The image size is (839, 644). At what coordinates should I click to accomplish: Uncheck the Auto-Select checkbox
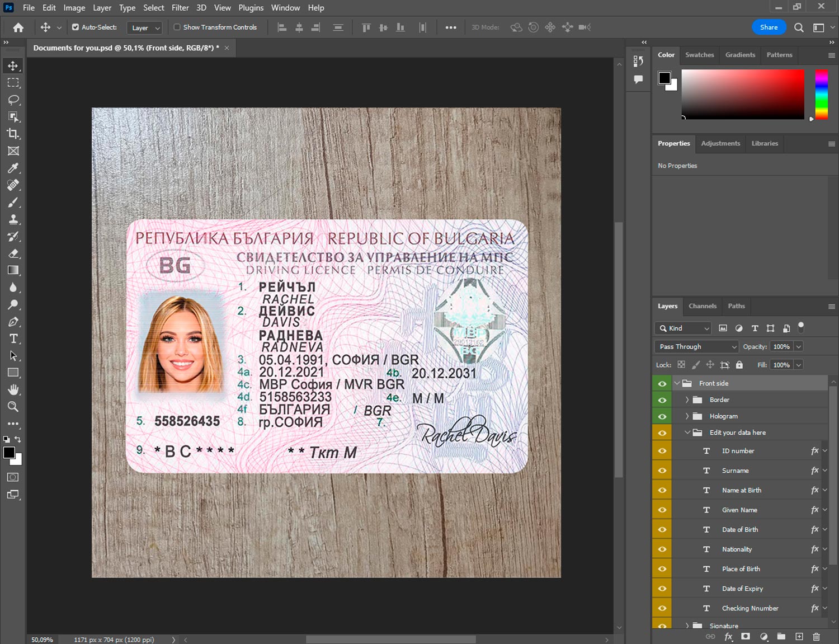coord(76,27)
